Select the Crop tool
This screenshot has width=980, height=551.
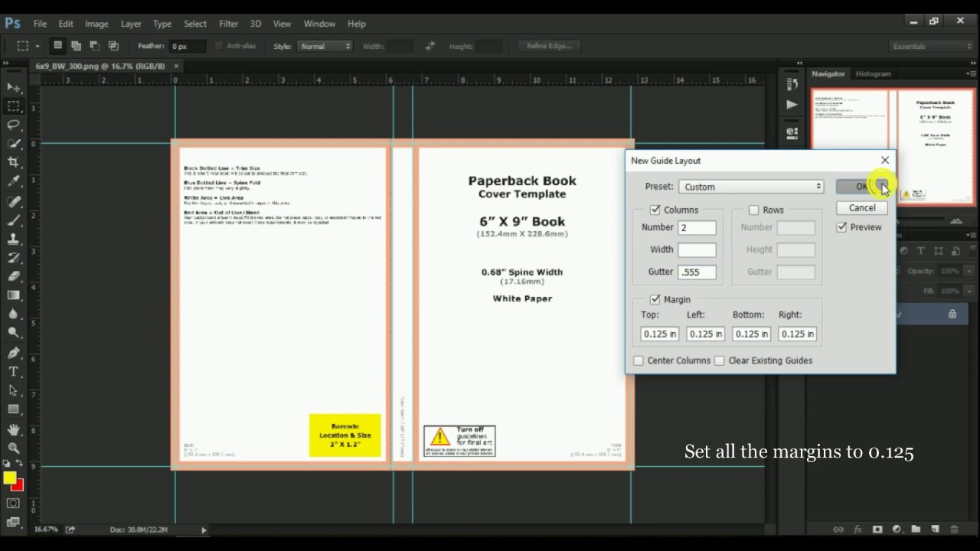[x=14, y=162]
